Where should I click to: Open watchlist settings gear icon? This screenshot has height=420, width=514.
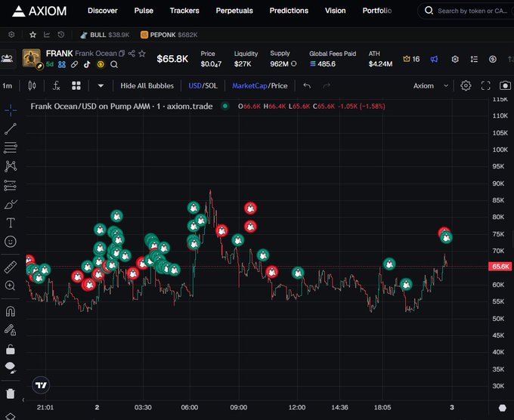tap(11, 35)
